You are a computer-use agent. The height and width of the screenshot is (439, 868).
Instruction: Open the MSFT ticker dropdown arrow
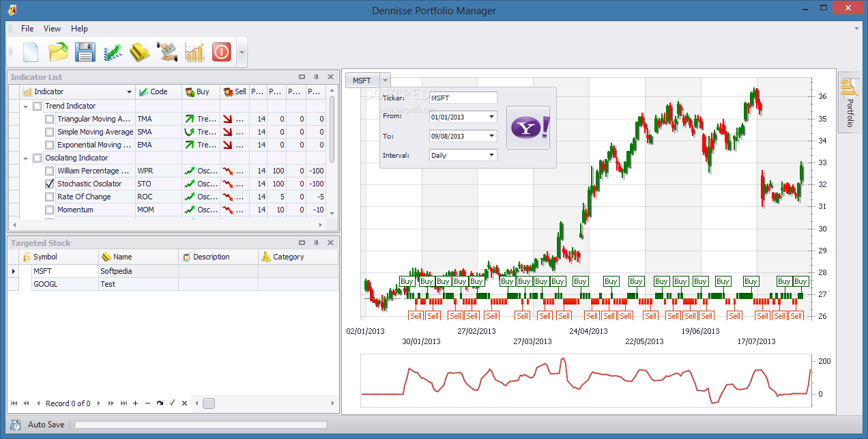coord(386,81)
